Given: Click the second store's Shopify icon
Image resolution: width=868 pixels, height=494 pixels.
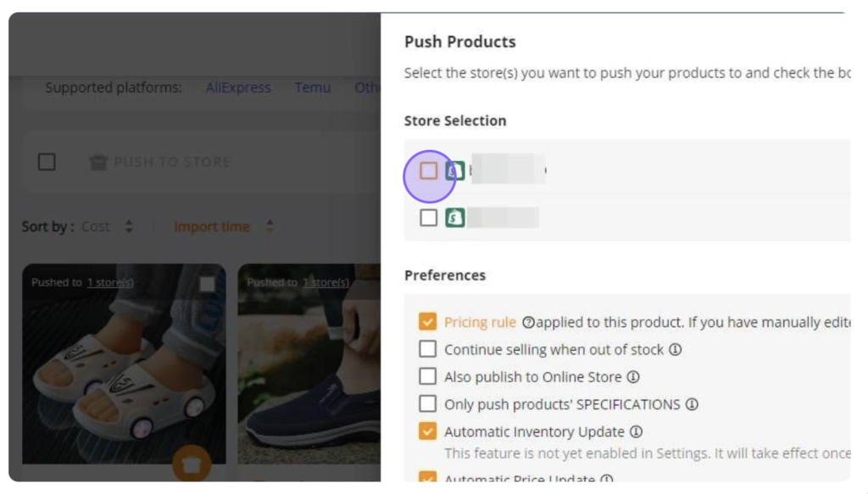Looking at the screenshot, I should click(x=455, y=218).
